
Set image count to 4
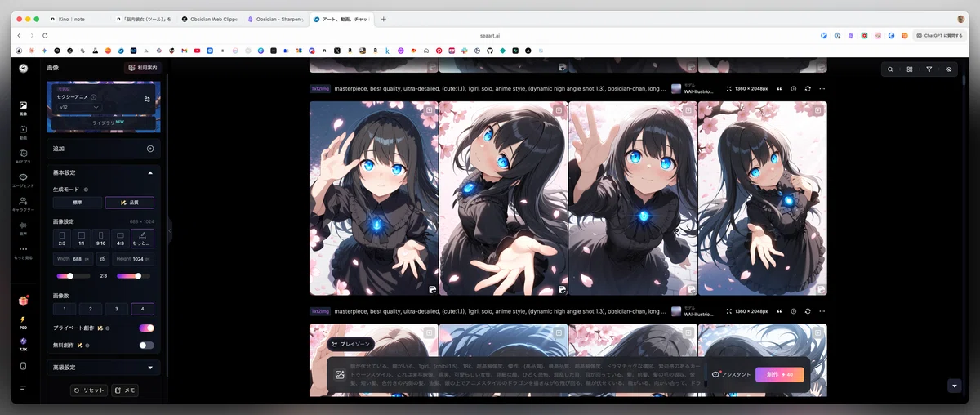[142, 309]
